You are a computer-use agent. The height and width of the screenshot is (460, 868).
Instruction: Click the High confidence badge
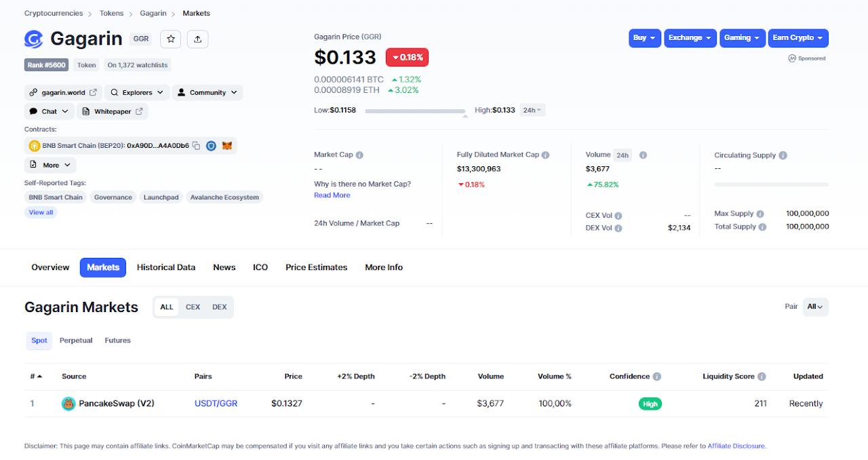click(x=650, y=404)
